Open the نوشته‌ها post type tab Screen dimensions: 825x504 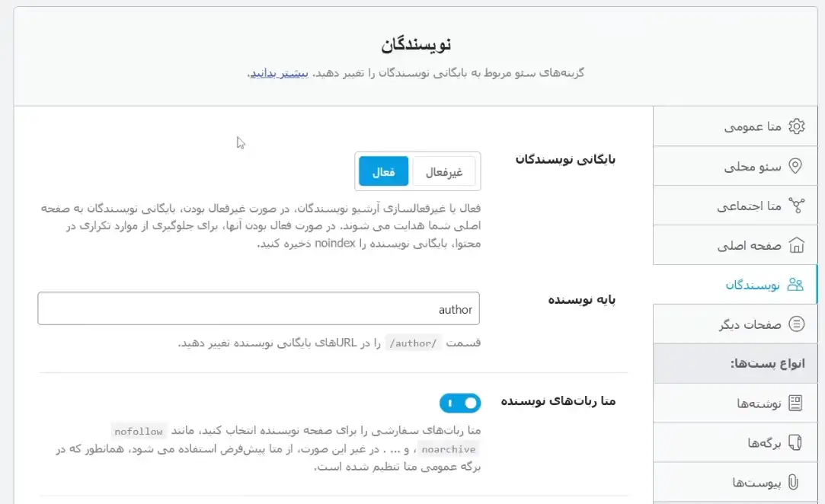[735, 403]
